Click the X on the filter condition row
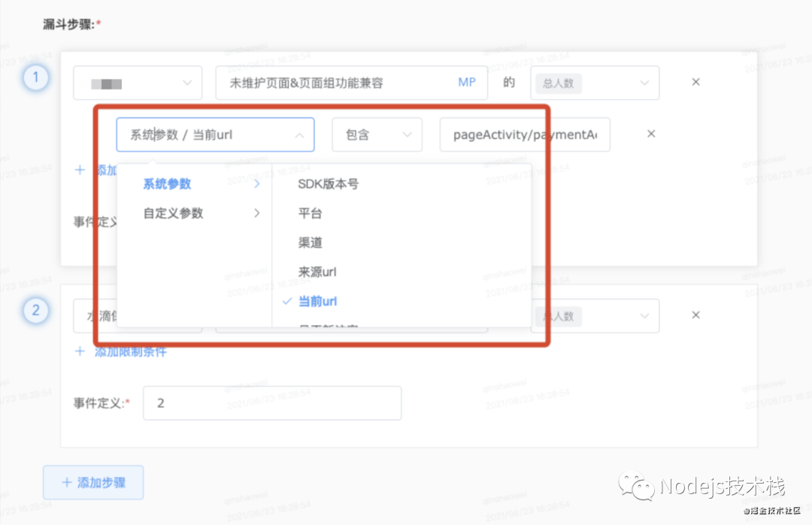The image size is (812, 525). tap(650, 134)
